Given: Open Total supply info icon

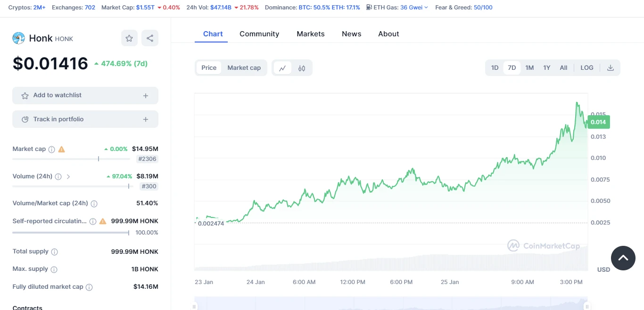Looking at the screenshot, I should [54, 252].
